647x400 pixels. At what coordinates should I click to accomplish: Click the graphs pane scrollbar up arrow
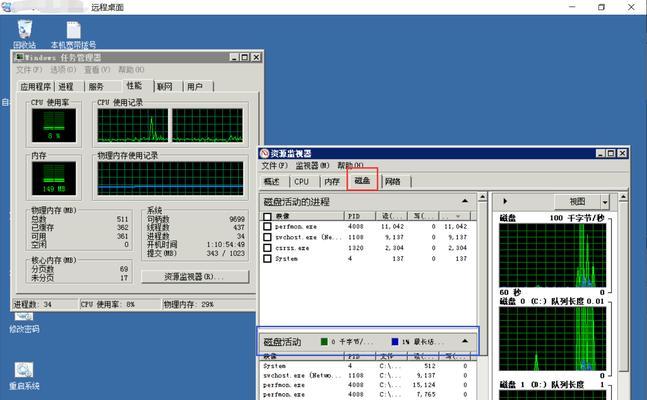pos(623,197)
